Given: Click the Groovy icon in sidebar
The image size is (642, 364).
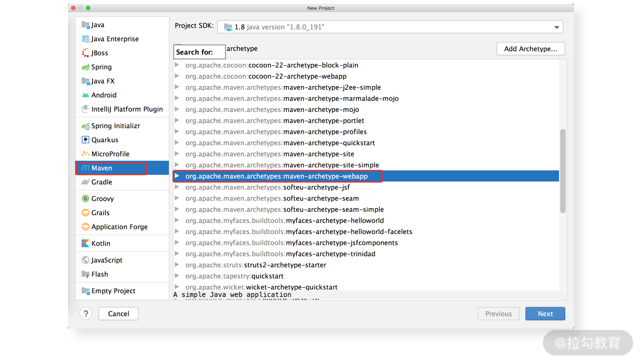Looking at the screenshot, I should tap(86, 199).
